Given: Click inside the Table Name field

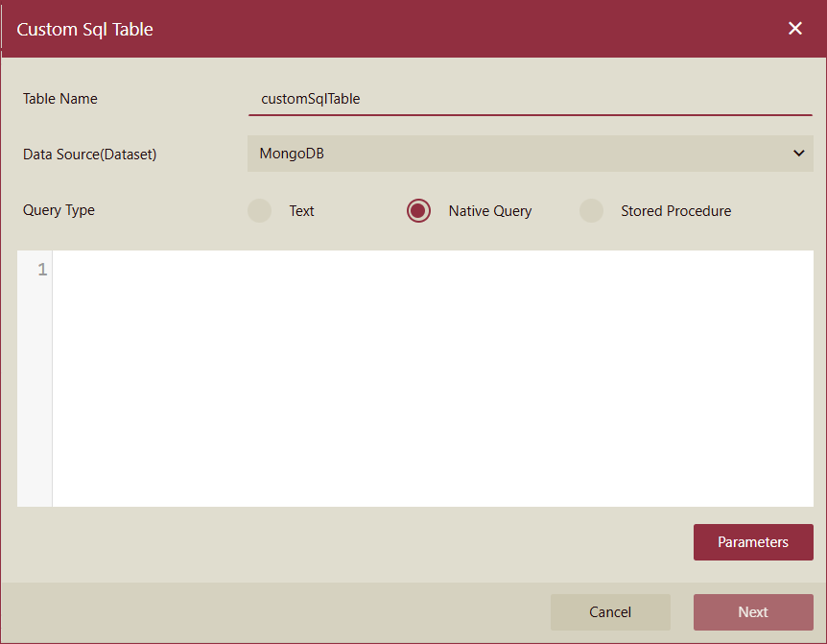Looking at the screenshot, I should (531, 99).
